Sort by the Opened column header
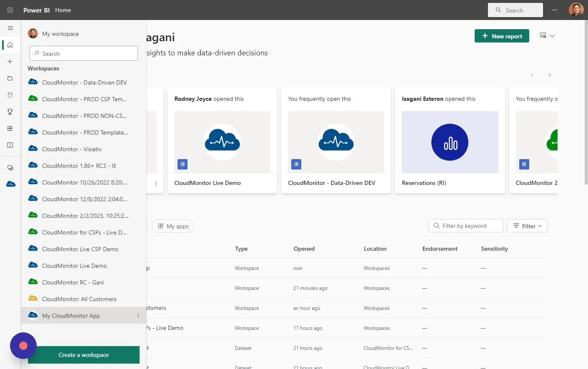Screen dimensions: 588x369 [x=304, y=249]
